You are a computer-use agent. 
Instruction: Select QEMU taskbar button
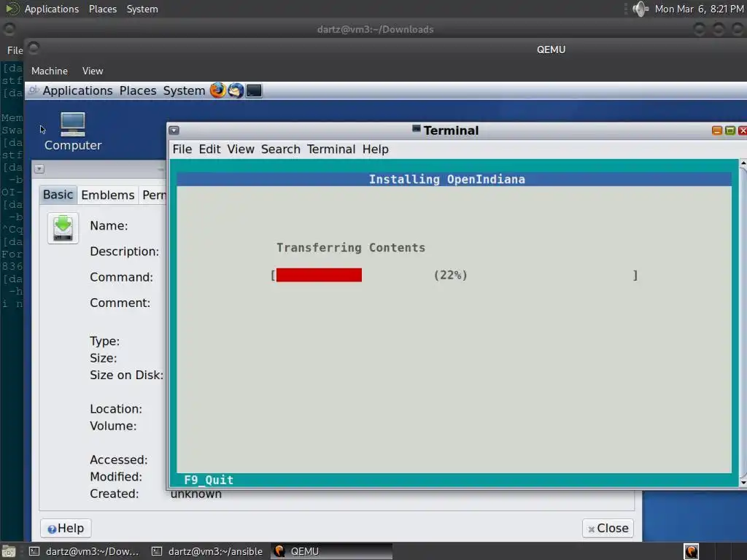[x=332, y=551]
